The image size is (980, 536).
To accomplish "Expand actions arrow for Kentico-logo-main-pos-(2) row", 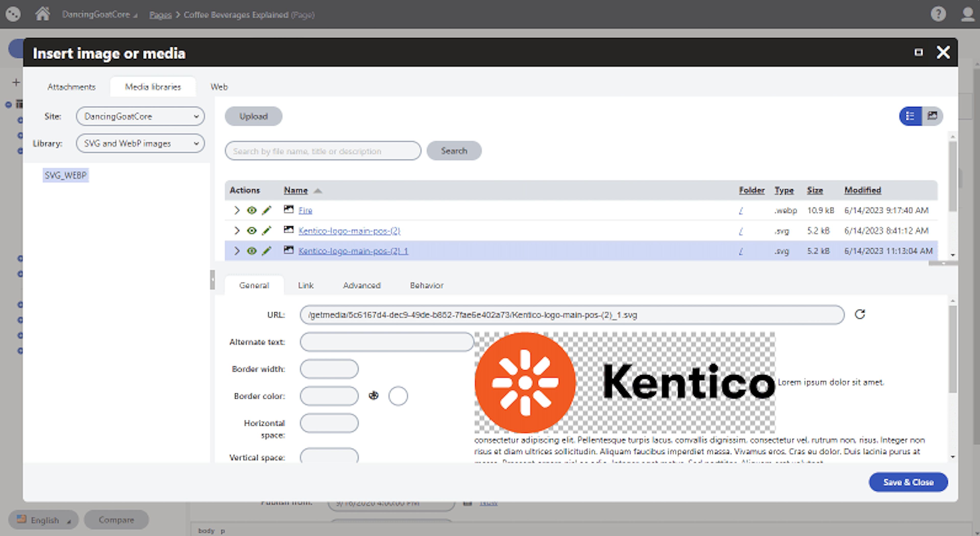I will (237, 231).
